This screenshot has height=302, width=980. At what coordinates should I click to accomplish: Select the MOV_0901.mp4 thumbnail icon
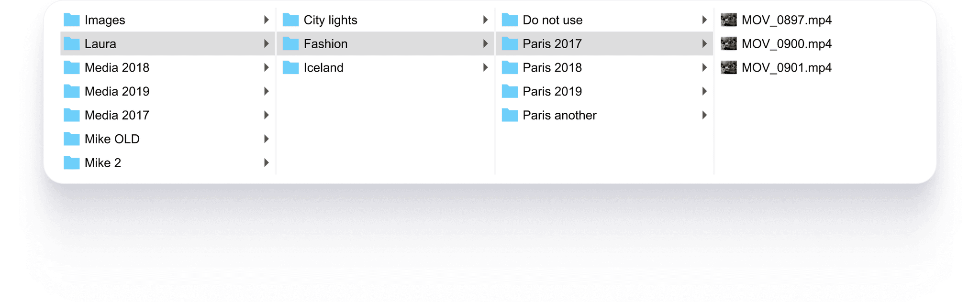[729, 67]
